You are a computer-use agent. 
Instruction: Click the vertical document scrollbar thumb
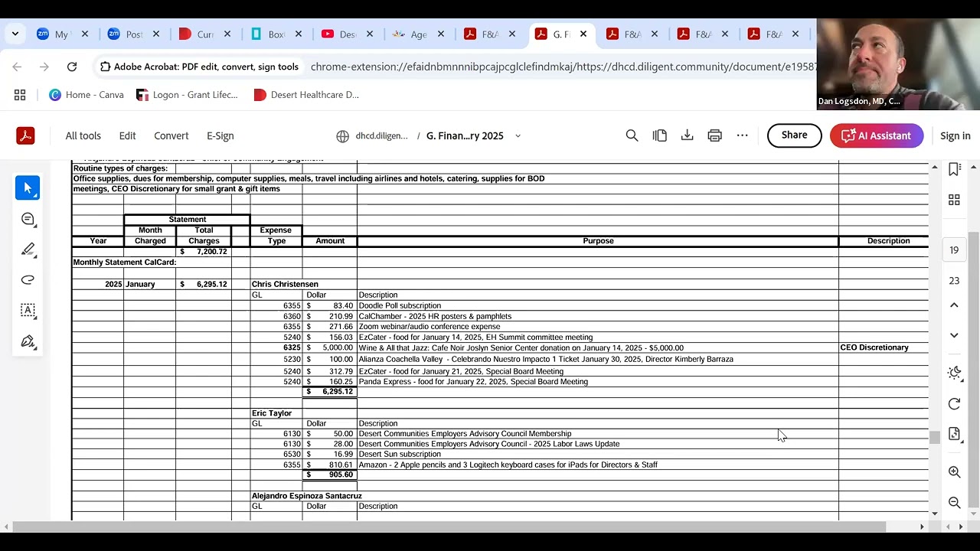coord(934,438)
